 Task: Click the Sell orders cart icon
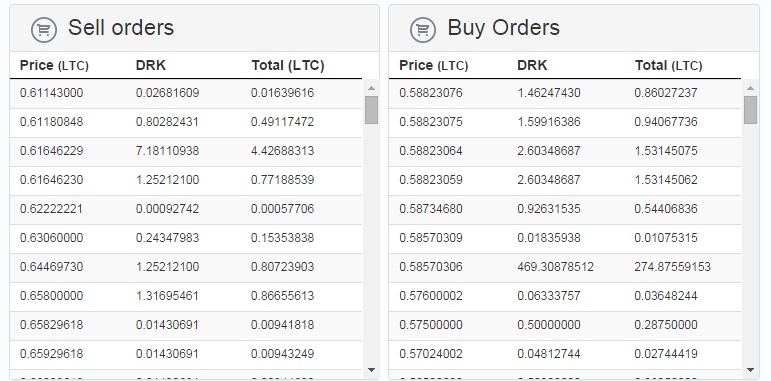pos(44,30)
